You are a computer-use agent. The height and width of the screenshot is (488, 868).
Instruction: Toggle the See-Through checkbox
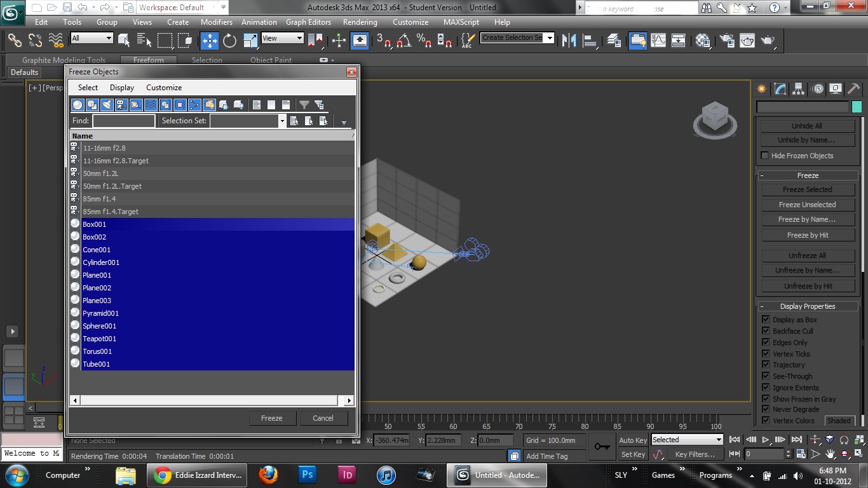tap(766, 376)
